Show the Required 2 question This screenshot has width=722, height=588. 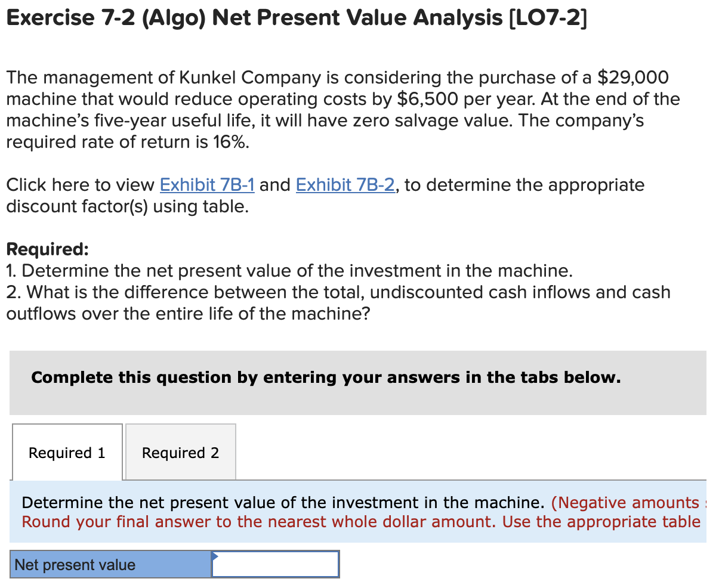pos(180,453)
